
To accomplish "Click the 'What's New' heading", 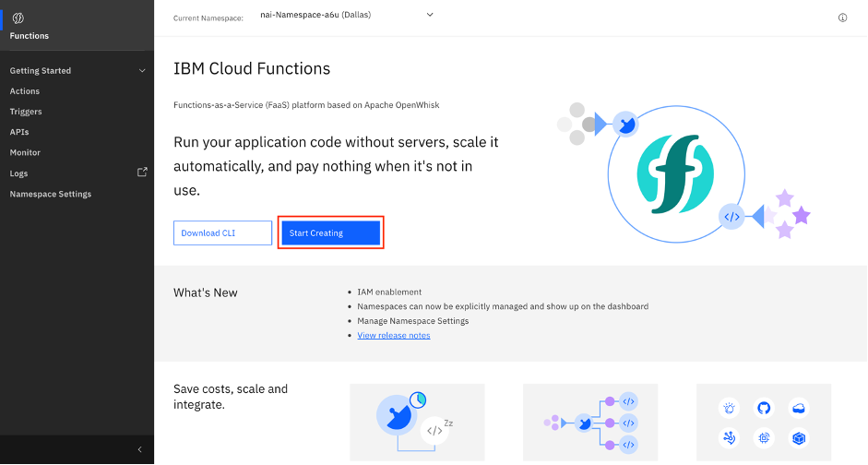I will 206,292.
